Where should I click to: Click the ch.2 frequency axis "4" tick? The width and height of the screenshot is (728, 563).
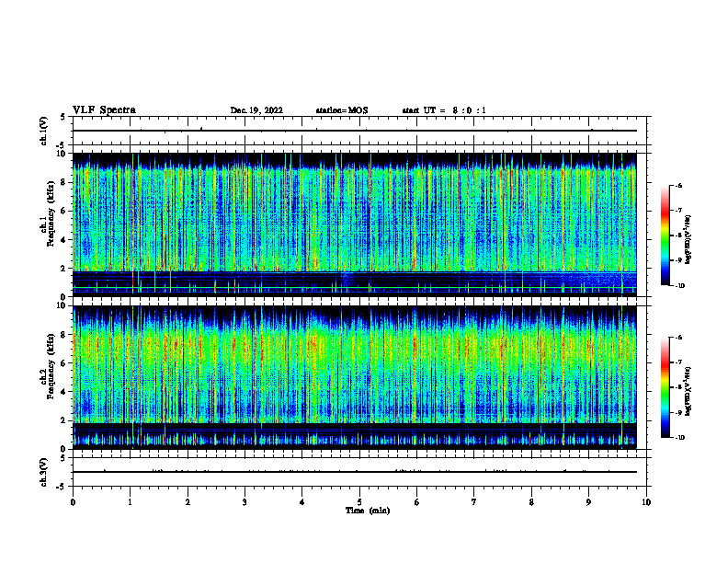click(x=63, y=392)
